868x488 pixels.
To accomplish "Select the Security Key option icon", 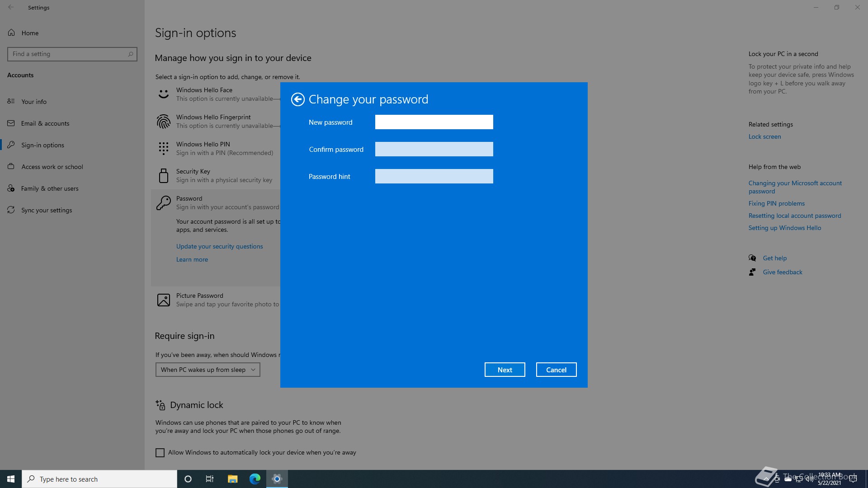I will (163, 175).
